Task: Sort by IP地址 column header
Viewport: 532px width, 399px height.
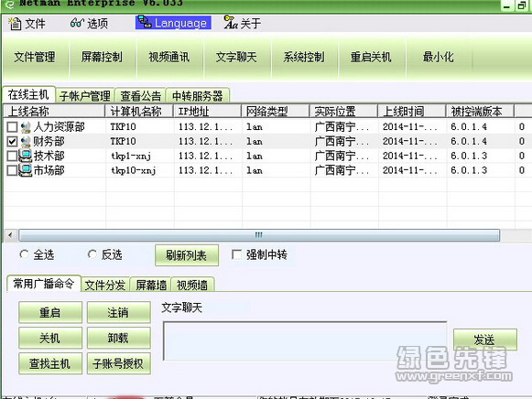Action: 208,112
